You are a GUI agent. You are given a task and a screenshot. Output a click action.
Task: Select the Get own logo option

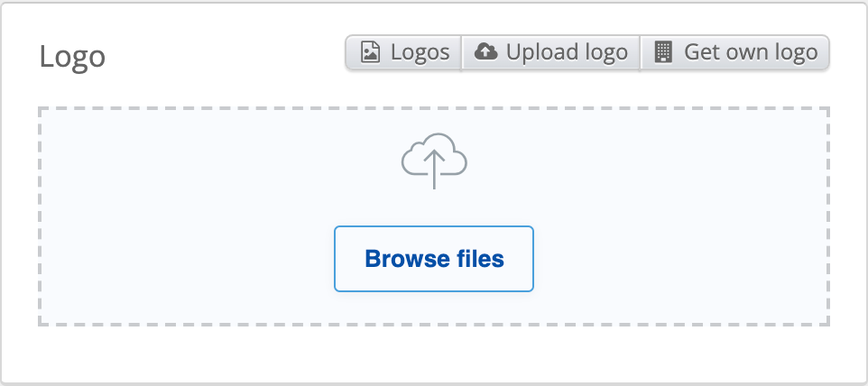pyautogui.click(x=735, y=52)
